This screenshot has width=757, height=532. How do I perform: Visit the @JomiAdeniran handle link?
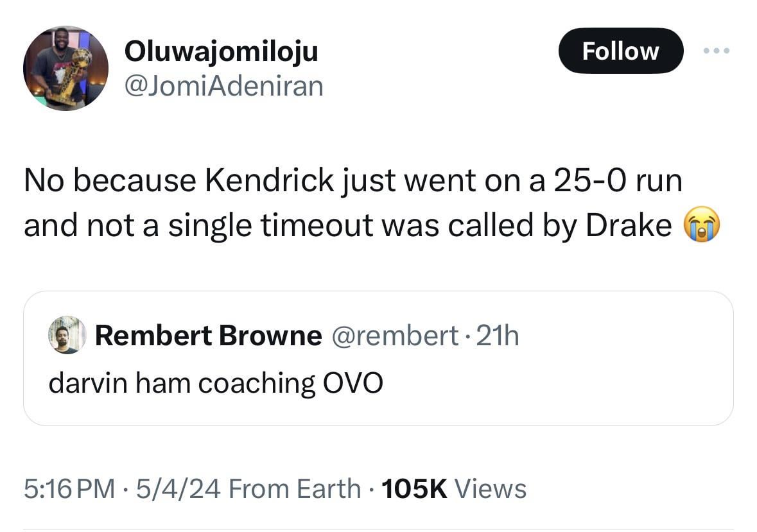(x=223, y=85)
